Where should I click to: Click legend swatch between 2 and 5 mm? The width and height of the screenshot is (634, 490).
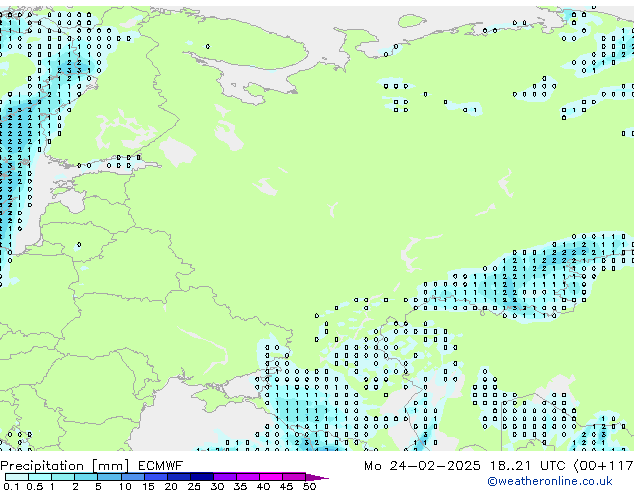click(x=86, y=477)
